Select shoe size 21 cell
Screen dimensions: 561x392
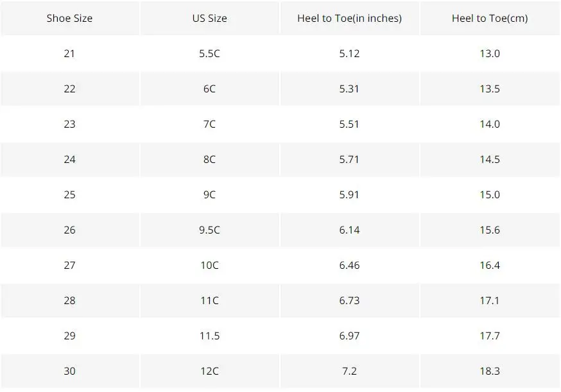(x=69, y=53)
